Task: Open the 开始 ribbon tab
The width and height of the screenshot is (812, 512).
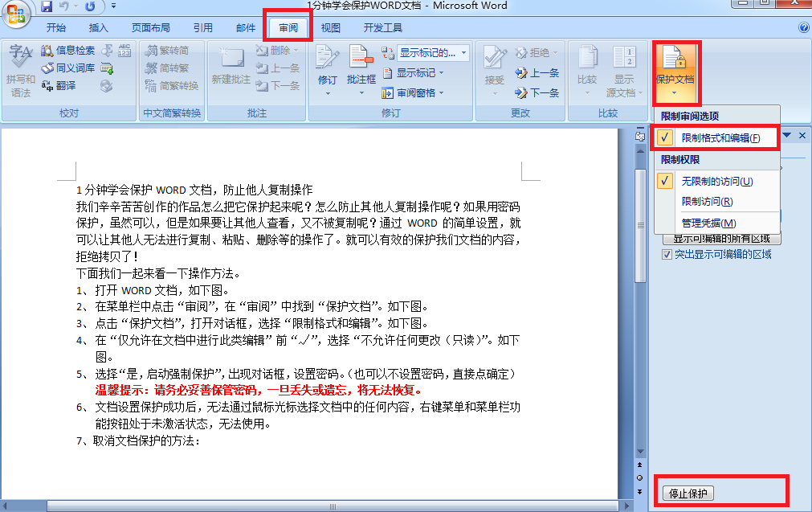Action: coord(56,28)
